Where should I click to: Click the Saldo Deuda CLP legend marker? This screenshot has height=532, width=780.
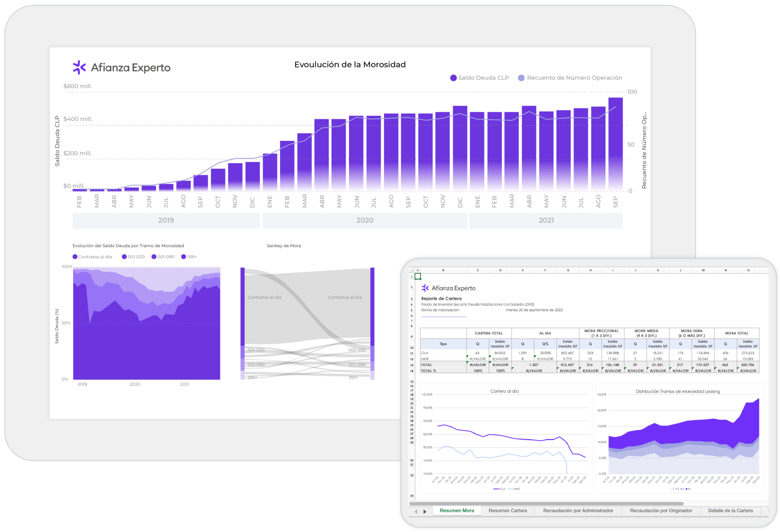(453, 78)
